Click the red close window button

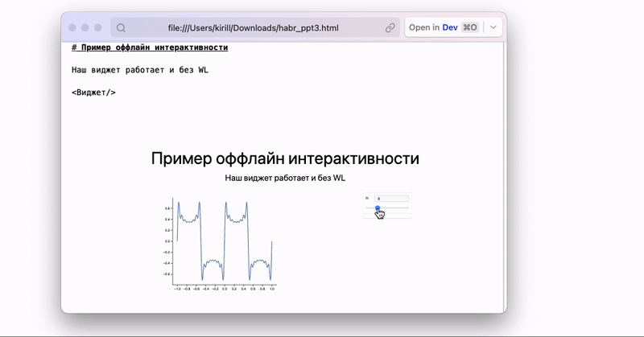click(x=72, y=27)
